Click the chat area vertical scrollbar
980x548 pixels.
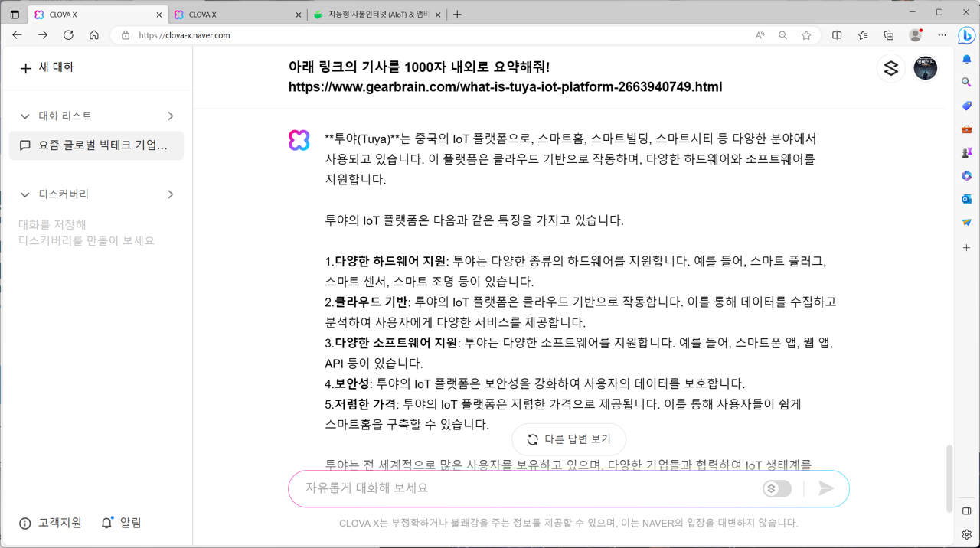click(950, 478)
